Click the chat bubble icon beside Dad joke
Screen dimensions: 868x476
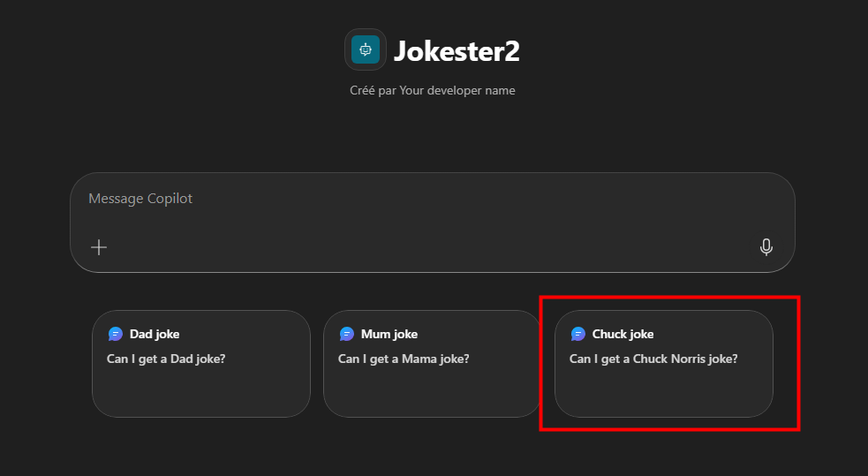[x=116, y=334]
